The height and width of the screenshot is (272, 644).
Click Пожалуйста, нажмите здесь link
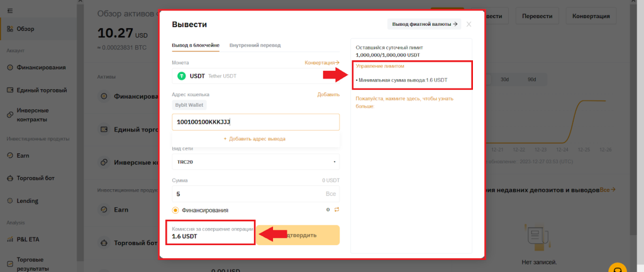(404, 102)
